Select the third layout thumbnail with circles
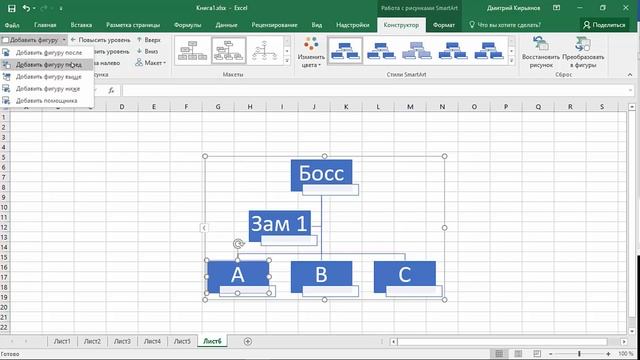The width and height of the screenshot is (640, 360). (x=264, y=51)
